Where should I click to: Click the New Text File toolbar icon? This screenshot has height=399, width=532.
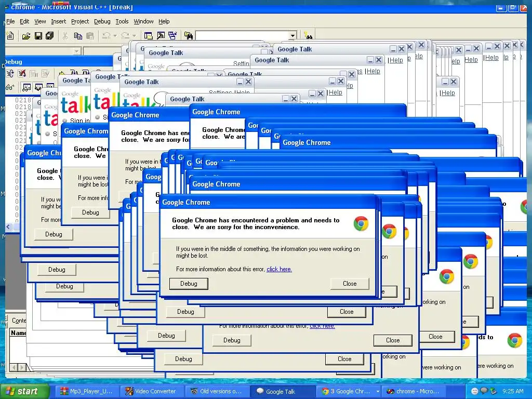(x=10, y=36)
